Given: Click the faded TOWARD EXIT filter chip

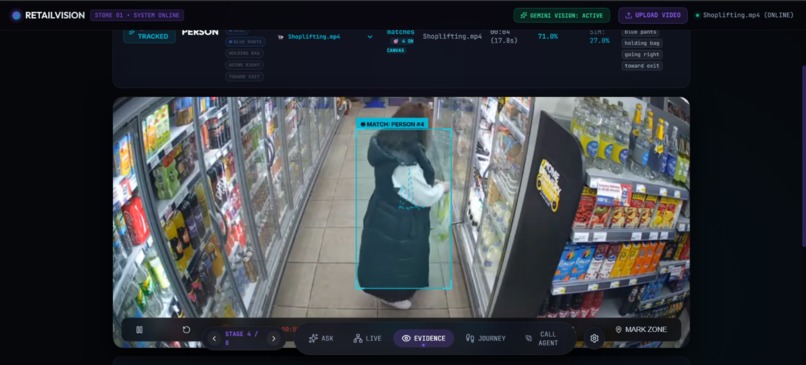Looking at the screenshot, I should [245, 77].
